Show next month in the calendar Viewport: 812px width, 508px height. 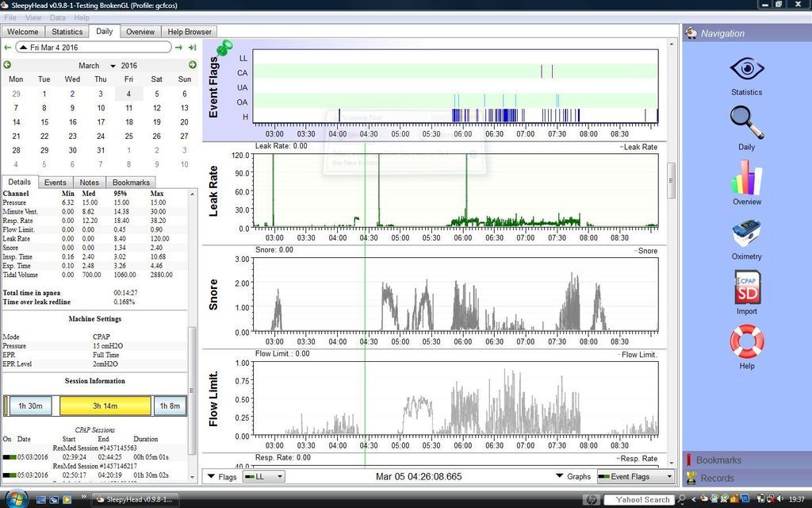tap(193, 65)
